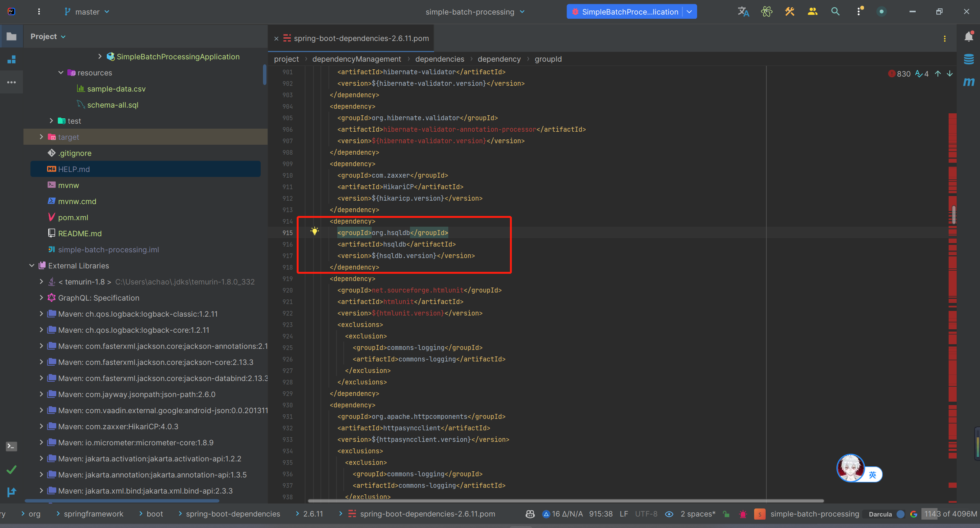Open the Maven tool window icon

[x=969, y=82]
